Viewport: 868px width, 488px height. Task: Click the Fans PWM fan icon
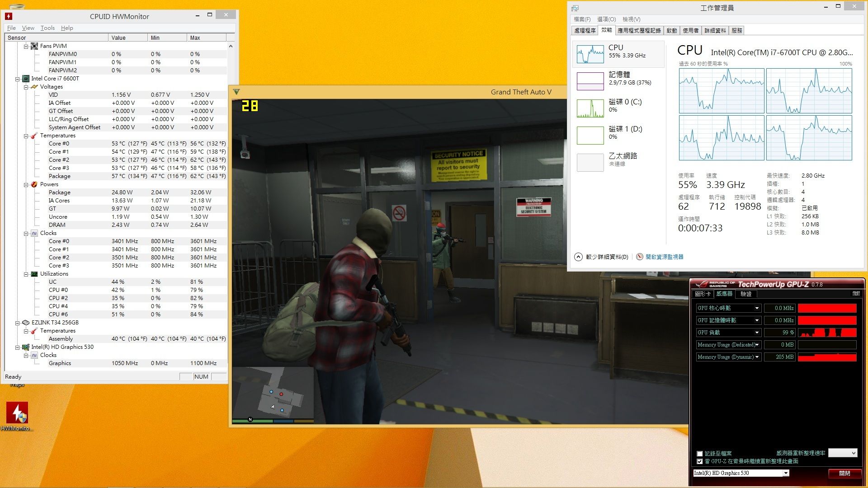34,46
